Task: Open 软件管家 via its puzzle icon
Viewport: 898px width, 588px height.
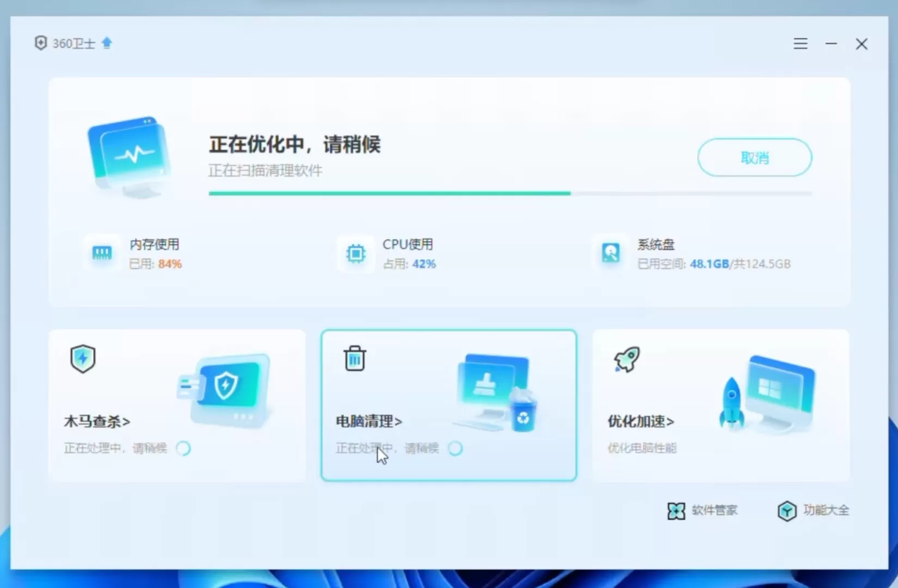Action: pos(676,511)
